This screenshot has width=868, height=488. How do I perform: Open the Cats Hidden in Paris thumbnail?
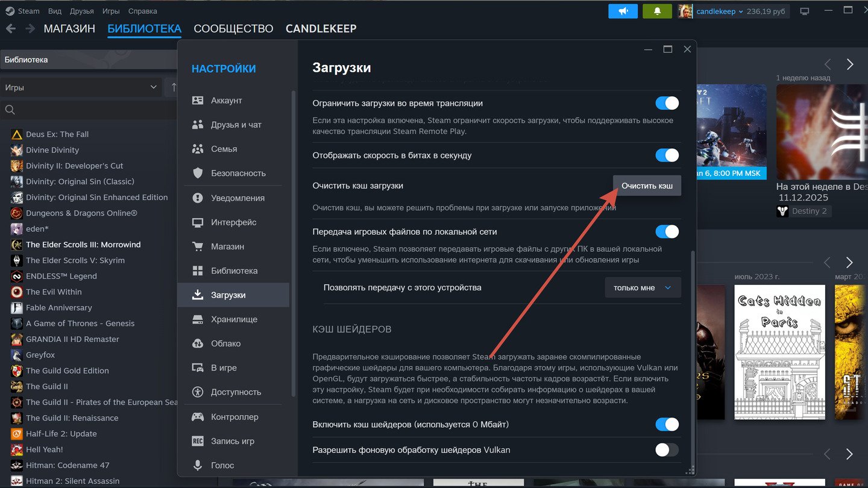(x=779, y=352)
